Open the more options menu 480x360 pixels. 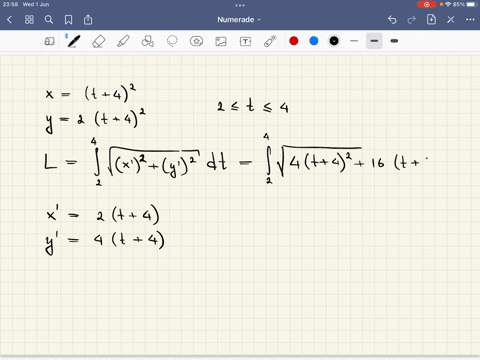click(x=470, y=20)
